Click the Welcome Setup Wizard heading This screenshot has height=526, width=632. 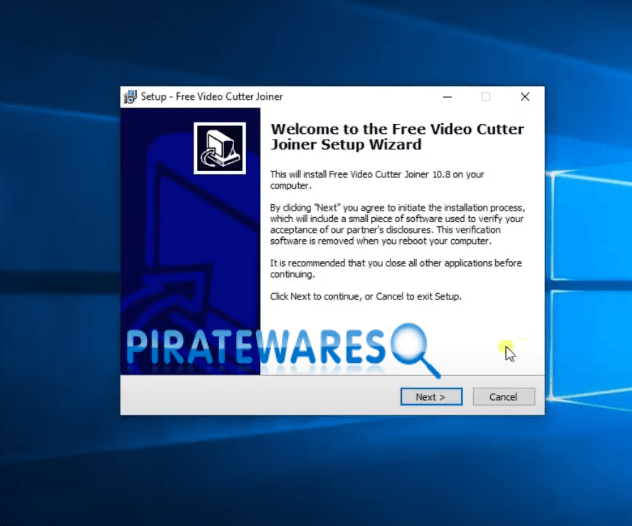point(397,136)
